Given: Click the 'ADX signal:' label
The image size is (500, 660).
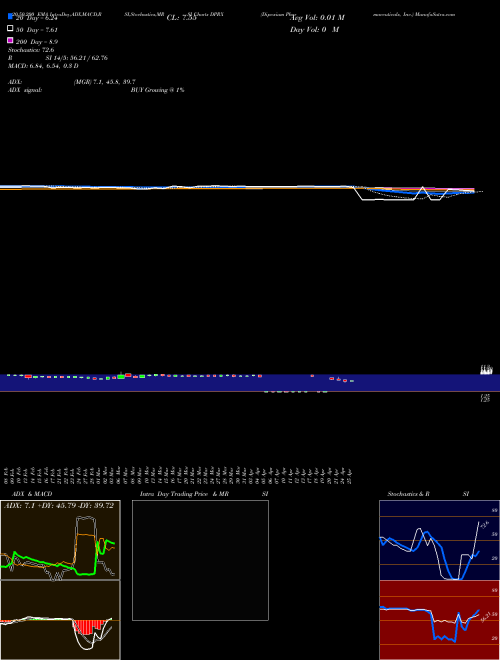Looking at the screenshot, I should [25, 90].
